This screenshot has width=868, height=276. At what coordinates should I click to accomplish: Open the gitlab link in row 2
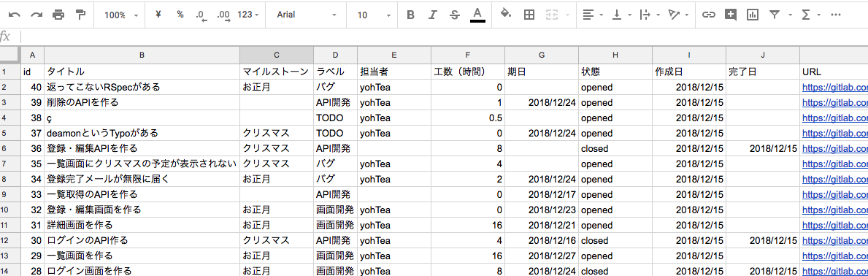point(835,87)
